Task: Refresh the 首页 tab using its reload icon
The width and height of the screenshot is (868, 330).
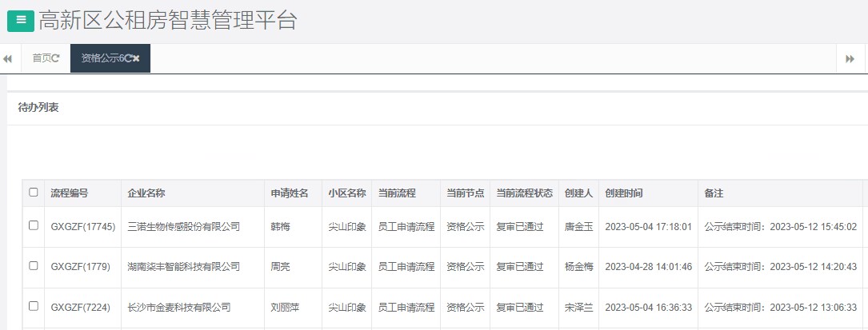Action: tap(56, 58)
